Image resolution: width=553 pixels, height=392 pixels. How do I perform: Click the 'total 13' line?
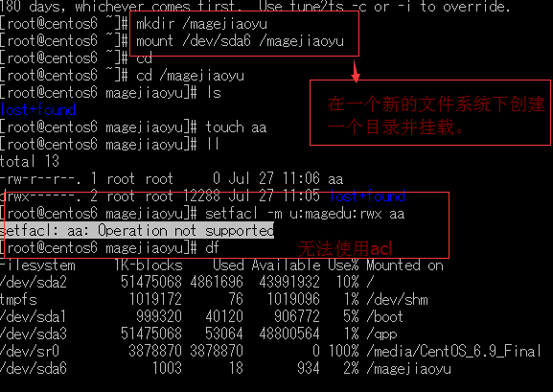pos(30,162)
